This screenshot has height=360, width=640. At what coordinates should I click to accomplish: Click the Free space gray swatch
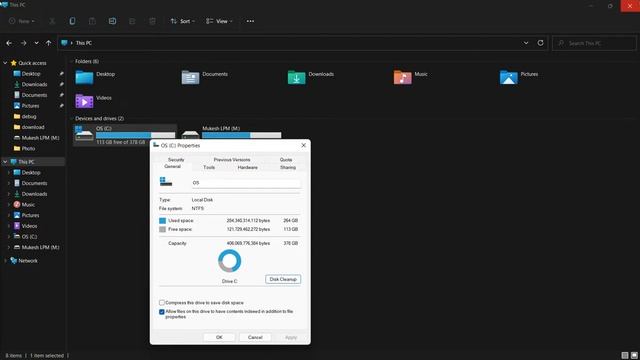pyautogui.click(x=162, y=229)
